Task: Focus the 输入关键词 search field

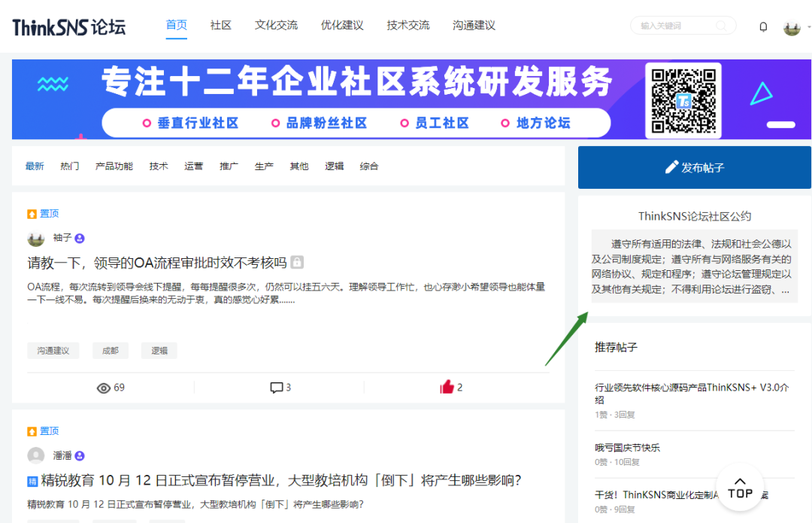Action: (x=683, y=26)
